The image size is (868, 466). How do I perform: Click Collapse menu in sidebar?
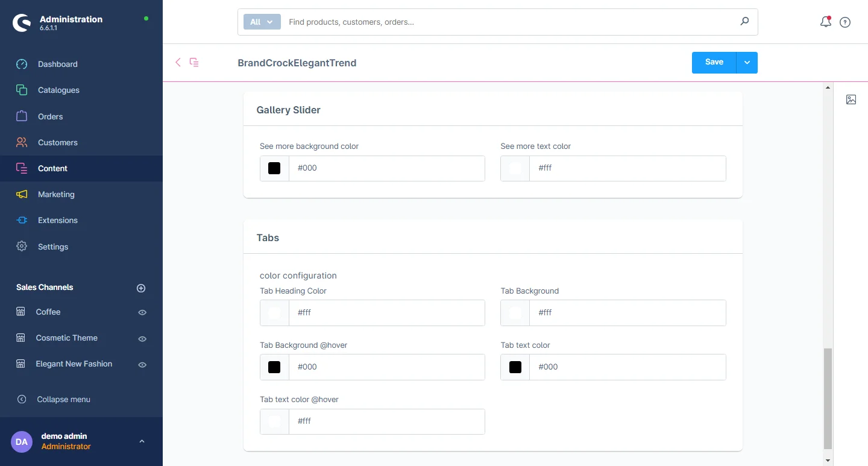(63, 399)
